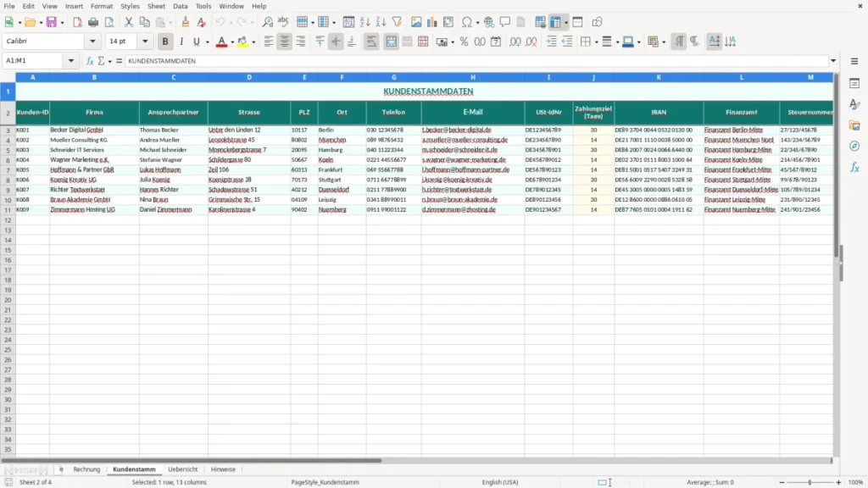Run the Spelling check icon
The width and height of the screenshot is (868, 488).
(x=283, y=22)
